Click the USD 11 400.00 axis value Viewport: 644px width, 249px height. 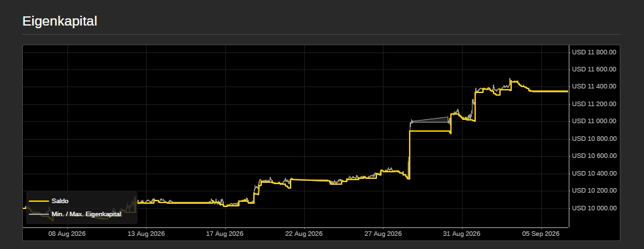coord(594,86)
